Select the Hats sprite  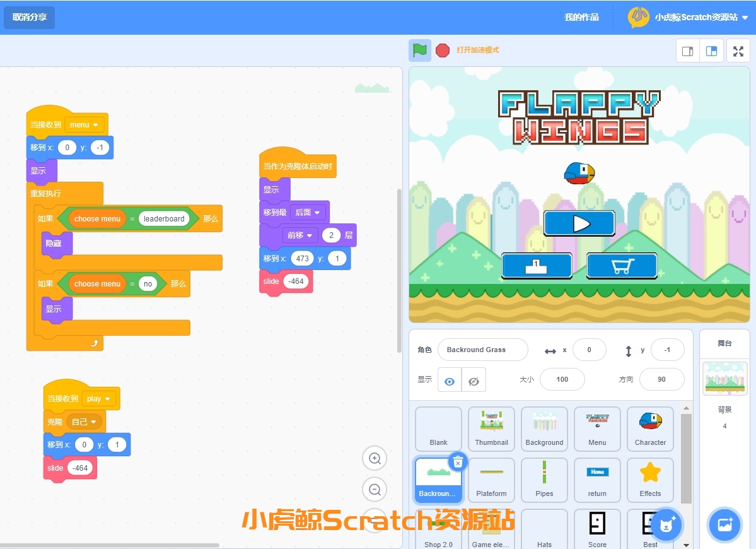[544, 529]
